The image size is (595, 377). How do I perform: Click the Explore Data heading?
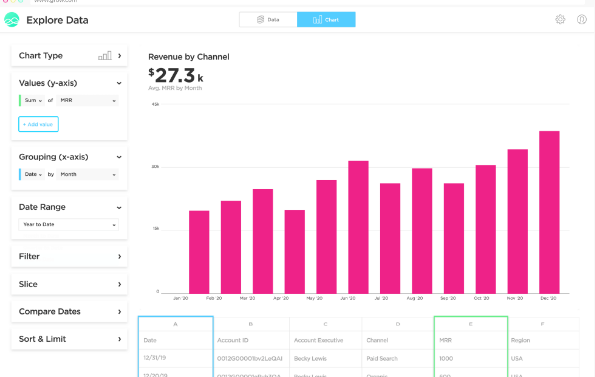pos(57,20)
